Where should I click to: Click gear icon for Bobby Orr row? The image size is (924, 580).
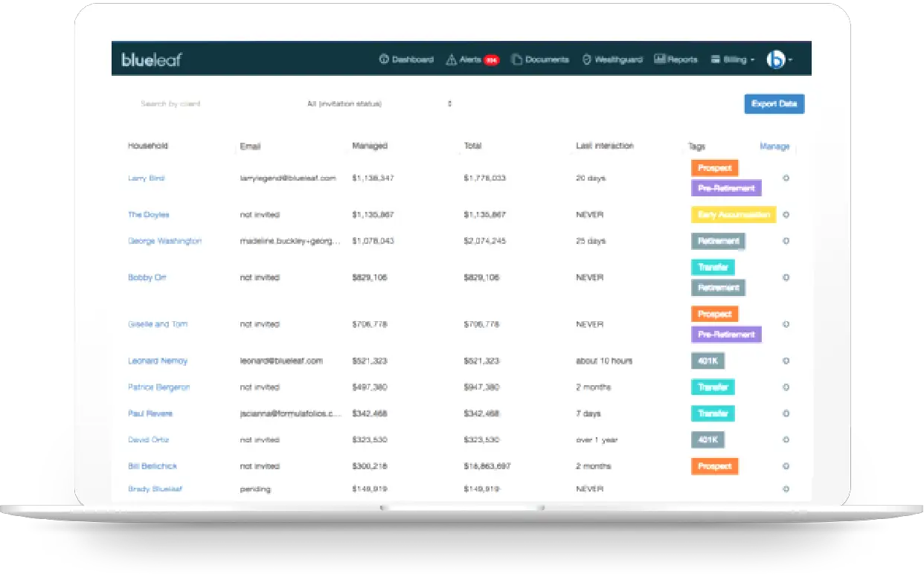pyautogui.click(x=786, y=277)
